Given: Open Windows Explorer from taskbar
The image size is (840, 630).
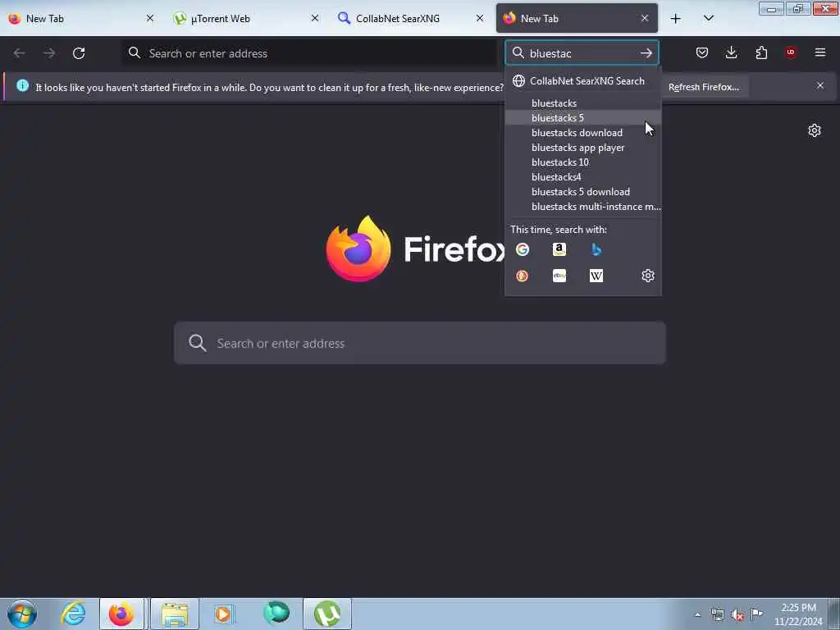Looking at the screenshot, I should tap(175, 614).
